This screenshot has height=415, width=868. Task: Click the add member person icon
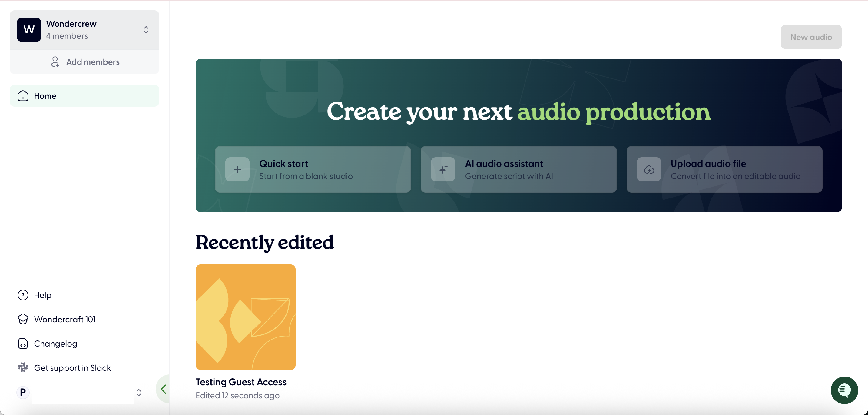click(55, 62)
